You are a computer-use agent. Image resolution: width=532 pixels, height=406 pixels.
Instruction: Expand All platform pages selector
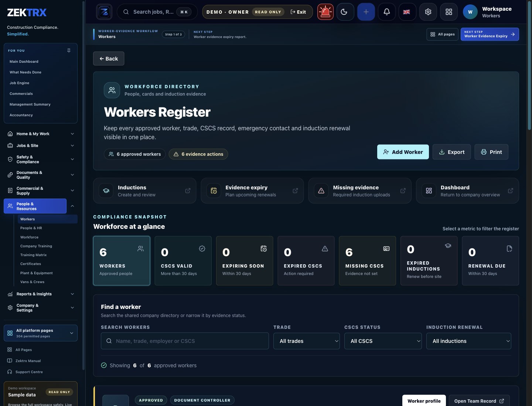(41, 333)
